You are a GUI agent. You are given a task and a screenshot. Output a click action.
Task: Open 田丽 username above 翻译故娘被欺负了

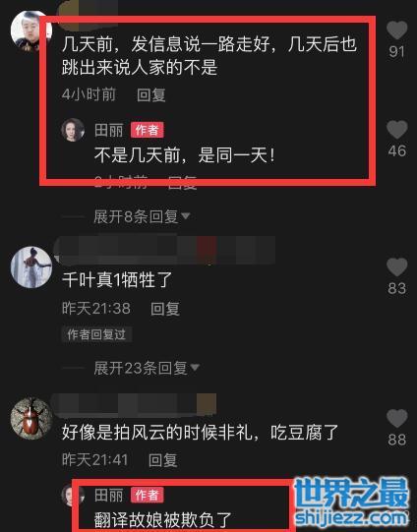tap(108, 495)
